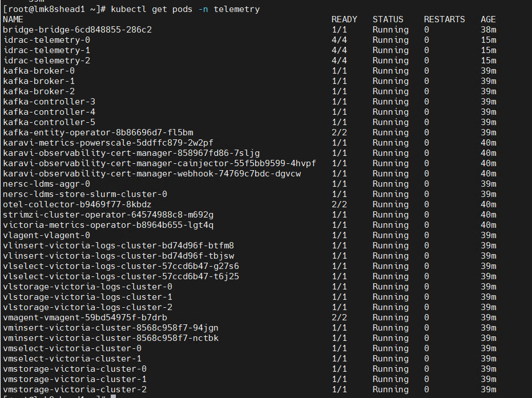Select pod name kafka-controller-3
532x398 pixels.
pos(49,102)
